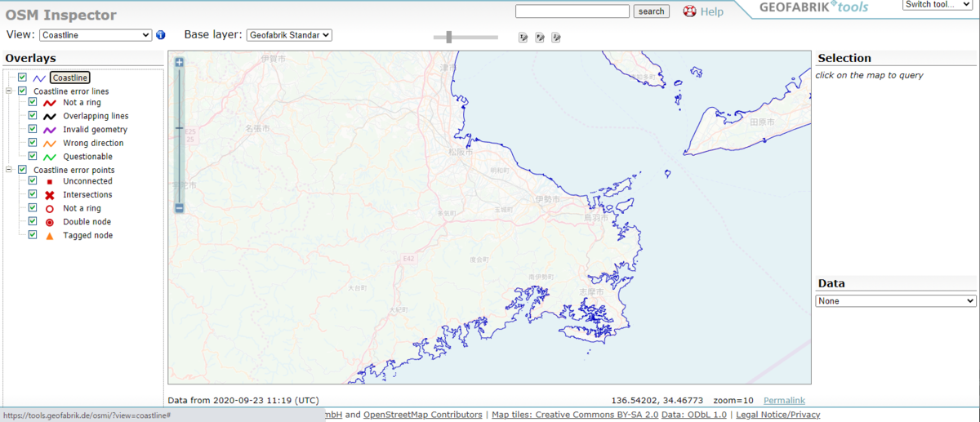Click the overlay opacity slider handle above the map
This screenshot has width=980, height=422.
tap(449, 37)
